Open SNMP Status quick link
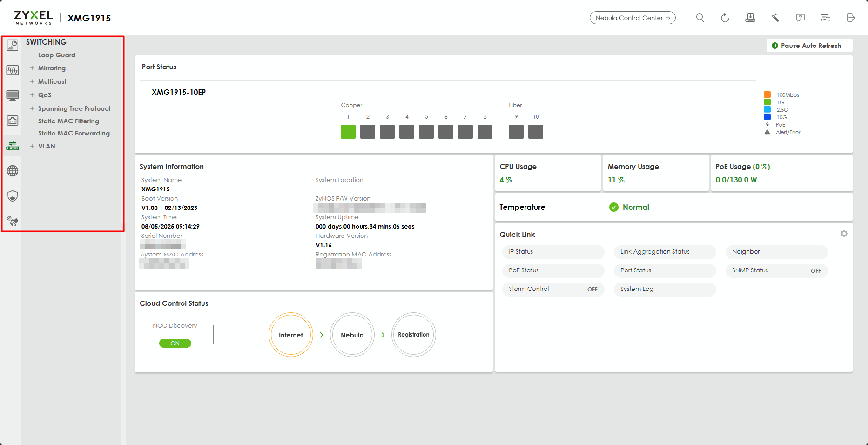This screenshot has height=445, width=868. pyautogui.click(x=777, y=270)
